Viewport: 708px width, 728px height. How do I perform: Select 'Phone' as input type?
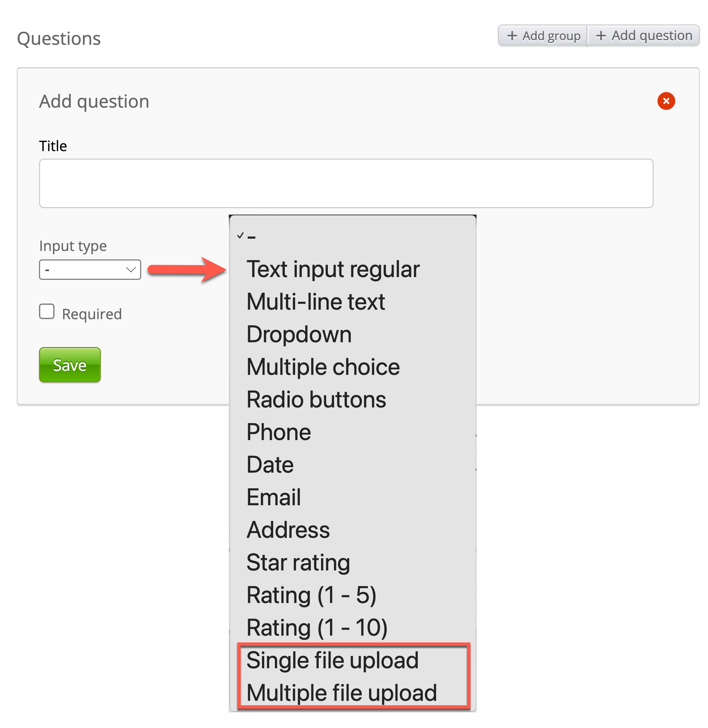pyautogui.click(x=279, y=432)
